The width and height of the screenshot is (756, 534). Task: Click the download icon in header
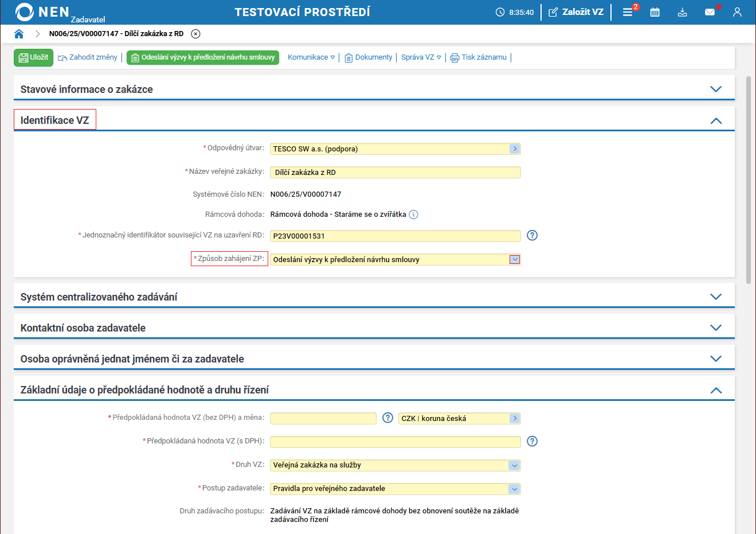point(682,12)
